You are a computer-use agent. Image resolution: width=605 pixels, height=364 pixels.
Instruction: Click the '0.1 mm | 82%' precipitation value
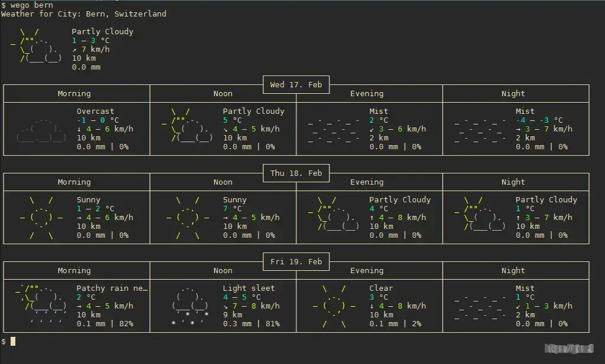105,323
